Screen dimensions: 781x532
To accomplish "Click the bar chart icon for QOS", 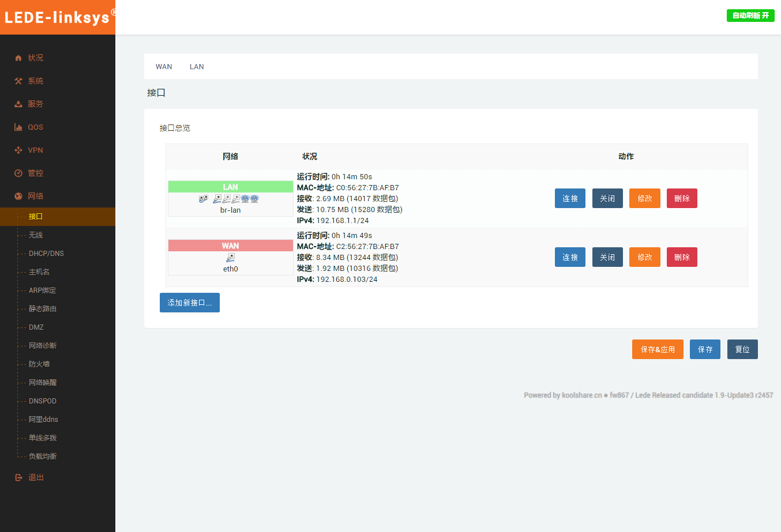I will 18,127.
